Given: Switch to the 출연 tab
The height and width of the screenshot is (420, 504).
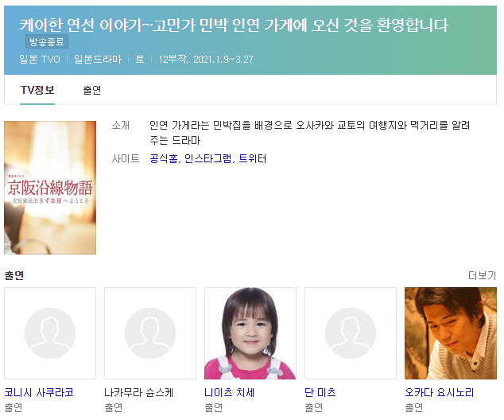Looking at the screenshot, I should point(92,90).
